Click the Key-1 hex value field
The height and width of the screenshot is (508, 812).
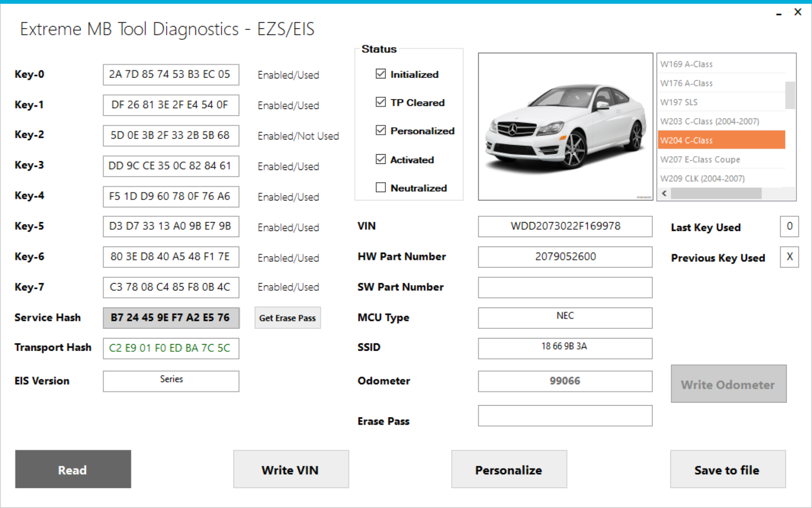click(171, 105)
